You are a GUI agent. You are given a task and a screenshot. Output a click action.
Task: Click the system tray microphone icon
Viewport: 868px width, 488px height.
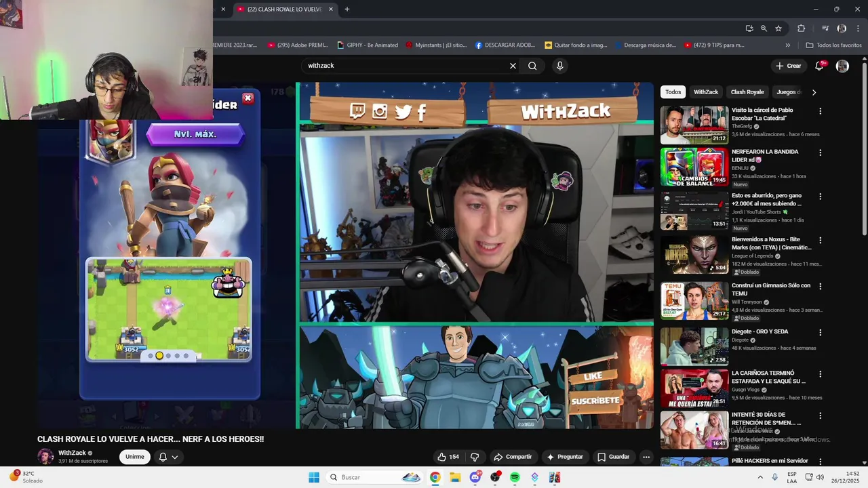tap(775, 477)
